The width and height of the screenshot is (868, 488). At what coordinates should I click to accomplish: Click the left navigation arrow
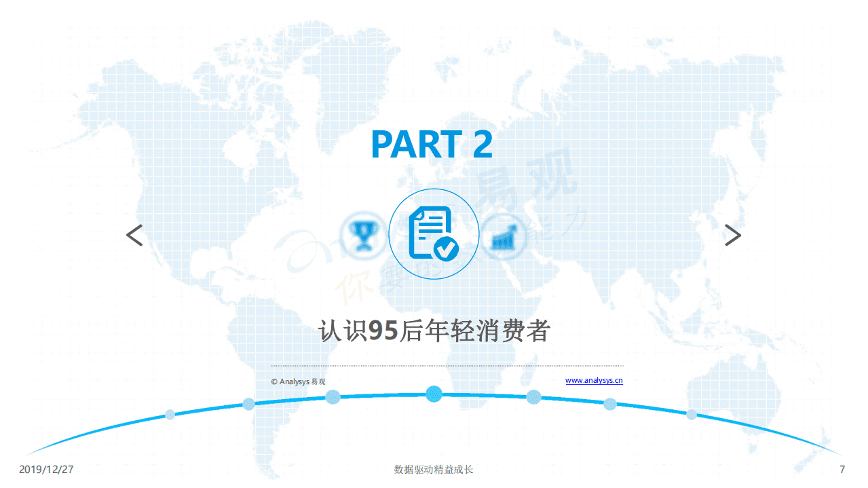click(x=134, y=235)
